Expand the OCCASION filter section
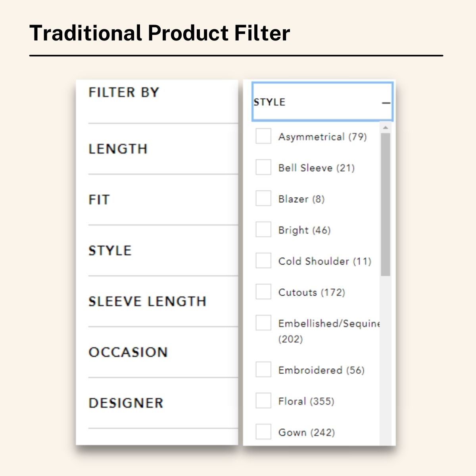 pos(127,352)
